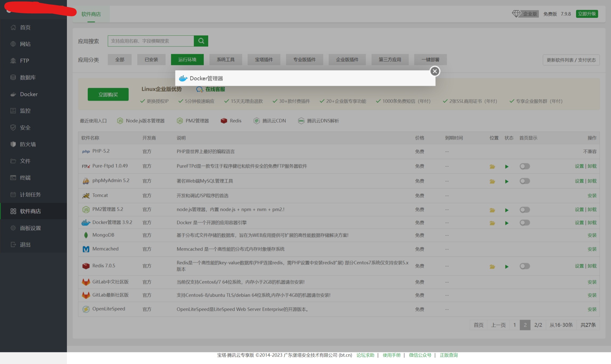Open 腾讯云CDN recent shortcut
The image size is (611, 364).
[x=270, y=121]
